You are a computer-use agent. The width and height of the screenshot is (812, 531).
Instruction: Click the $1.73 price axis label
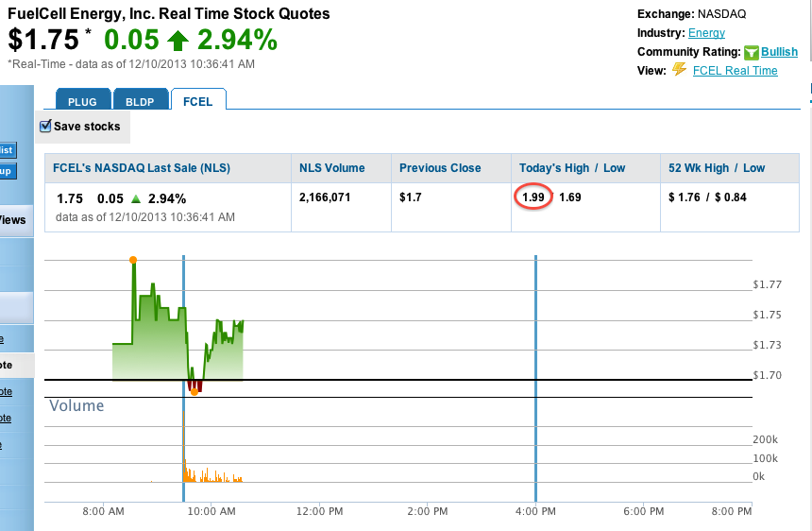coord(768,345)
